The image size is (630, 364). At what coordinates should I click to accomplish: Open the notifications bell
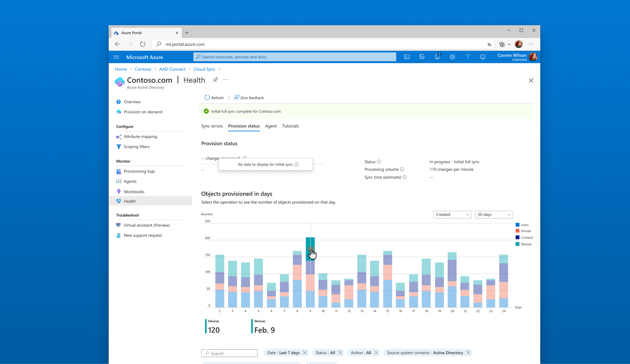437,57
